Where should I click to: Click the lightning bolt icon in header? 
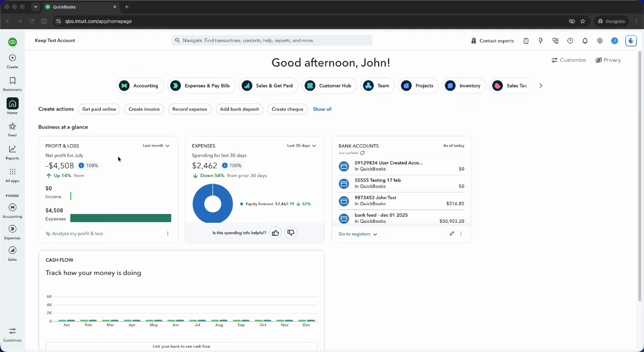[x=541, y=41]
